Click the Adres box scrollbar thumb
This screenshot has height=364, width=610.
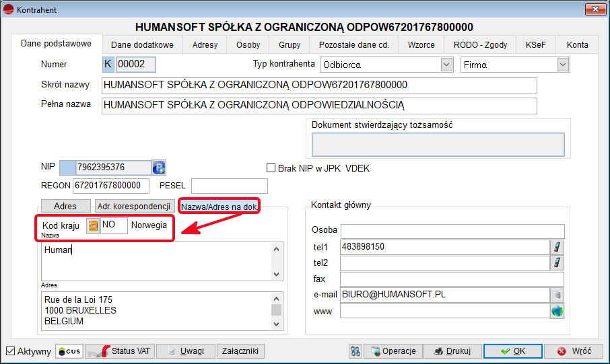tap(277, 310)
